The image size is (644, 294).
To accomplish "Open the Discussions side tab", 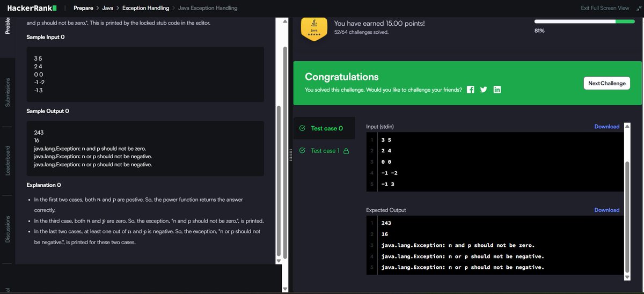I will pyautogui.click(x=8, y=229).
